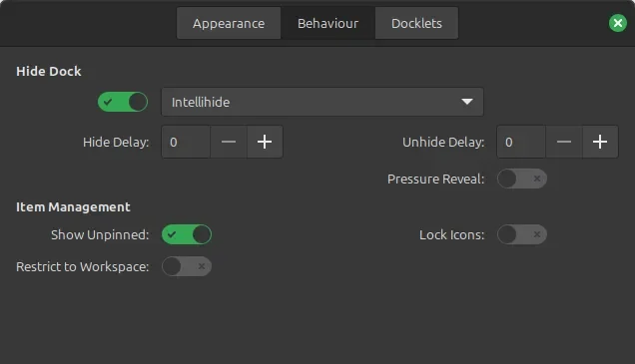Click the Item Management section heading
Viewport: 635px width, 364px height.
[x=73, y=207]
